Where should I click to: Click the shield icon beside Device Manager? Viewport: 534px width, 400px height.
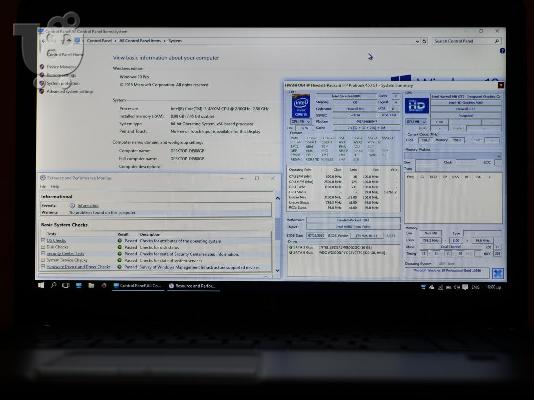coord(42,67)
